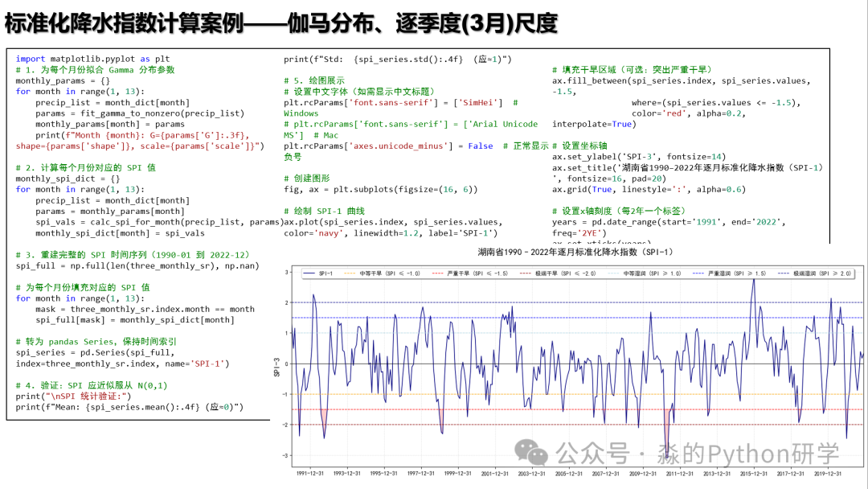Viewport: 868px width, 489px height.
Task: Click the line "ax.set_ylabel('SPI-3', fontsize=14)"
Action: tap(639, 157)
